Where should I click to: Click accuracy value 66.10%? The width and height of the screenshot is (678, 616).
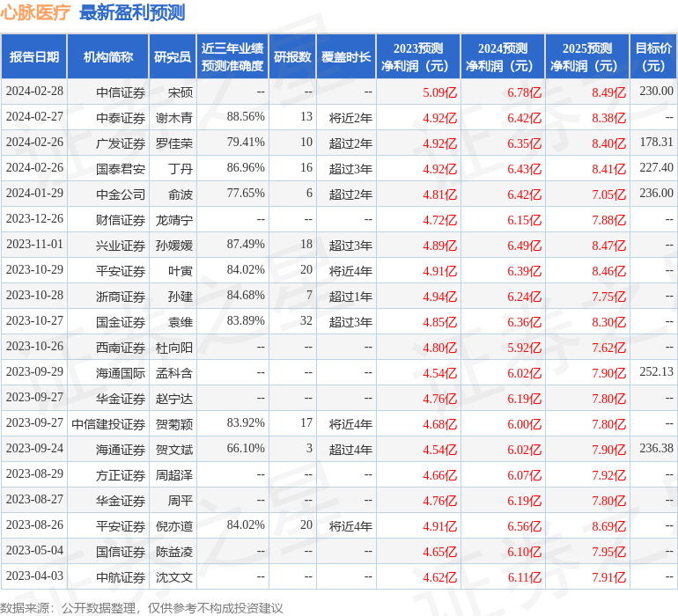(x=246, y=448)
